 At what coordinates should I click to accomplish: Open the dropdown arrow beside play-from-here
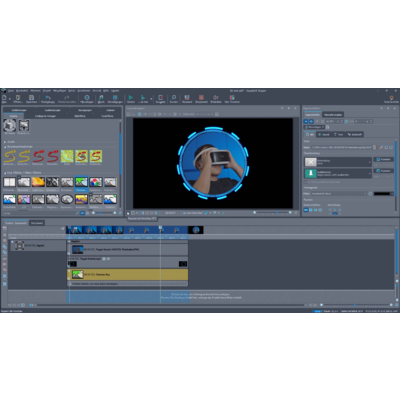[x=151, y=99]
